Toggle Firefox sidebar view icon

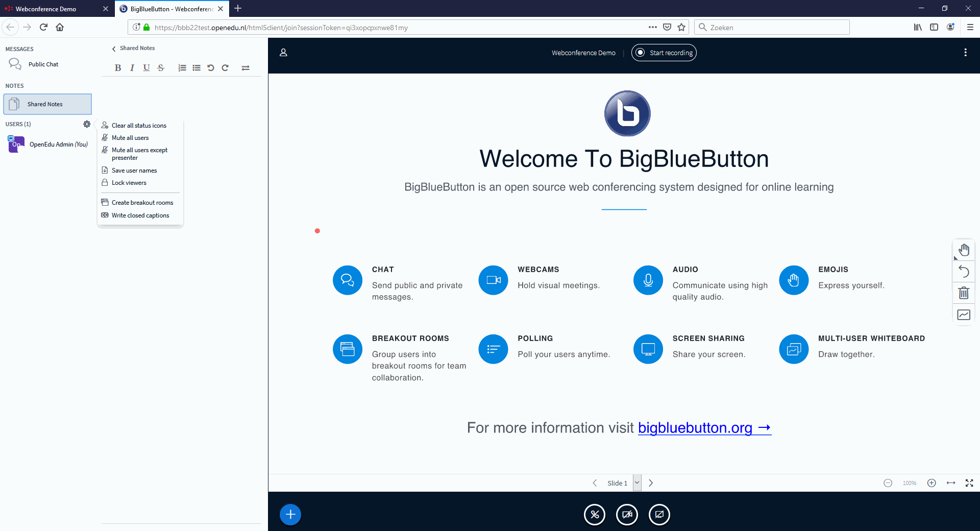click(x=934, y=28)
